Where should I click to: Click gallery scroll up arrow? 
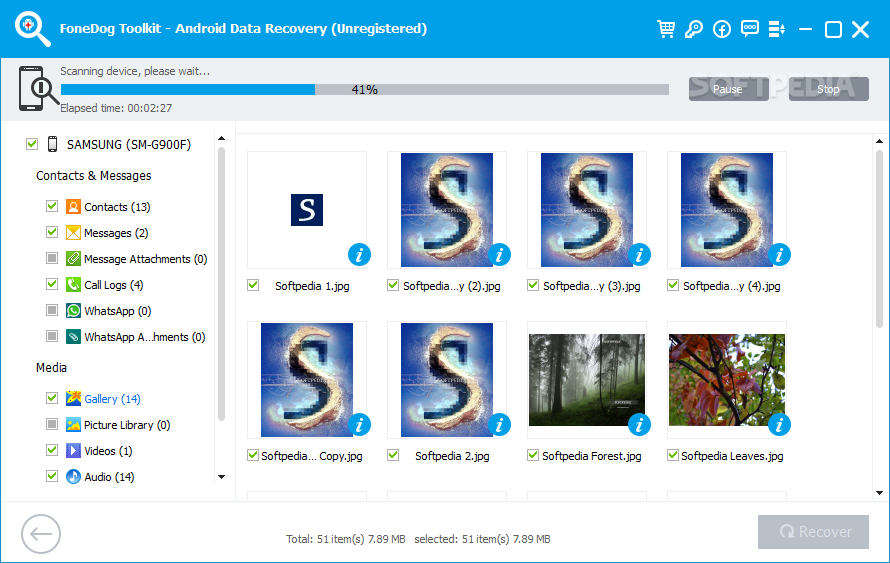pyautogui.click(x=879, y=141)
